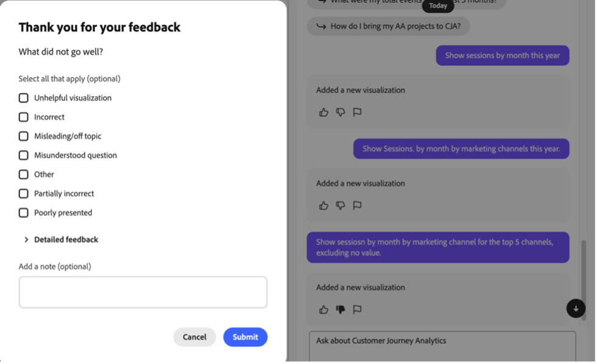The height and width of the screenshot is (364, 597).
Task: Check the Poorly presented option
Action: 24,212
